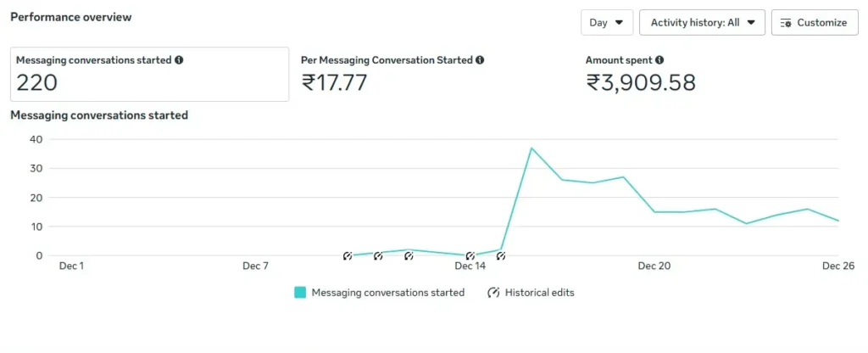Select the Per Messaging Conversation Started metric
Screen dimensions: 868x353
click(392, 74)
